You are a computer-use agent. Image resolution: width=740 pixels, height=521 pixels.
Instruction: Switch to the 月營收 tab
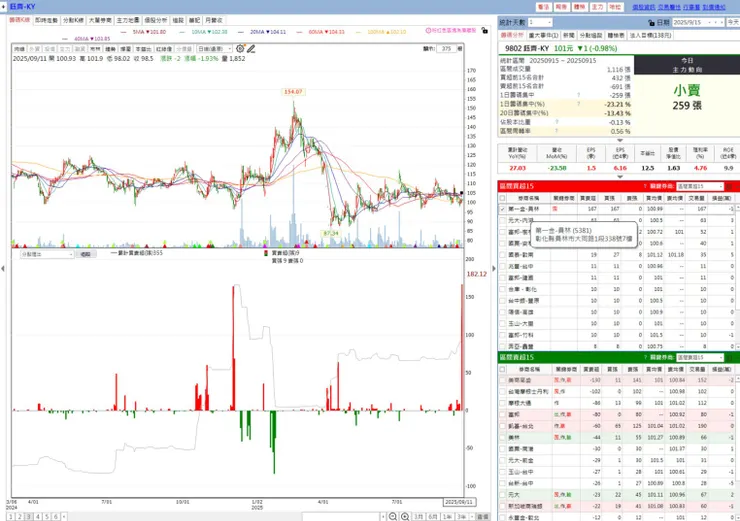214,20
